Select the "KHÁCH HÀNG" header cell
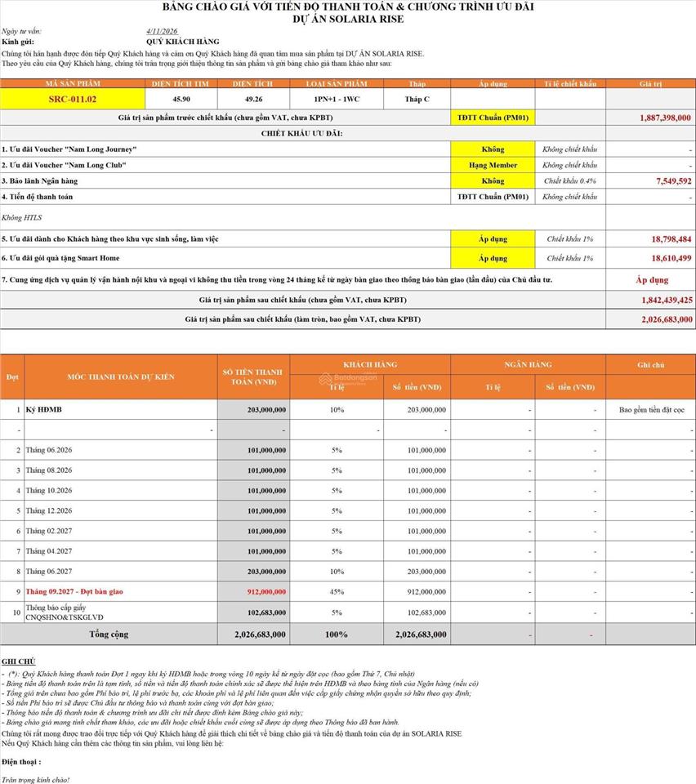 (369, 364)
